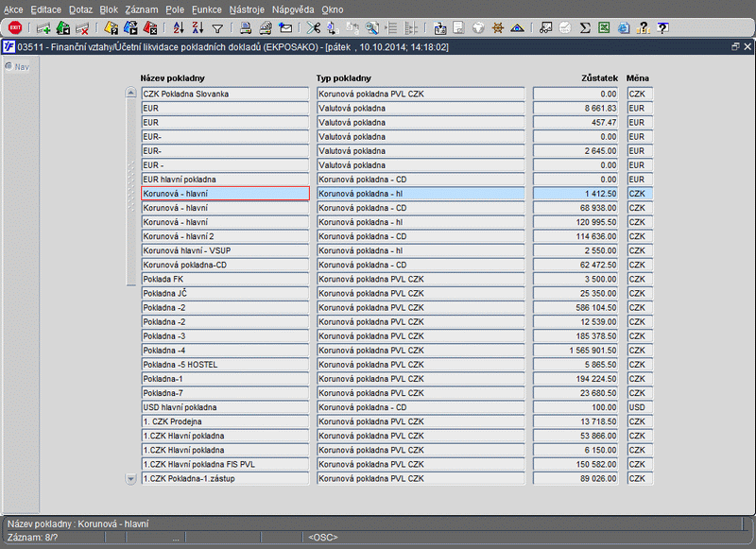Click the USD hlavní pokladna field
This screenshot has width=756, height=549.
(x=225, y=407)
